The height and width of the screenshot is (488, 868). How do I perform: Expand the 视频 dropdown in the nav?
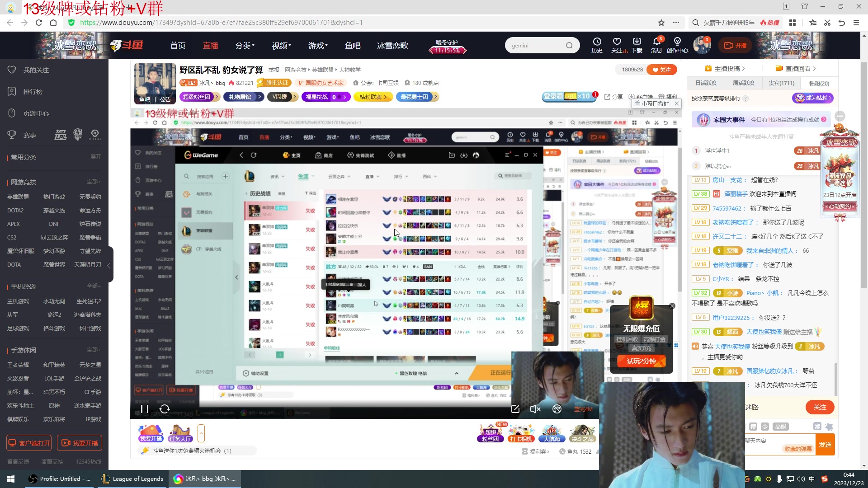click(281, 46)
